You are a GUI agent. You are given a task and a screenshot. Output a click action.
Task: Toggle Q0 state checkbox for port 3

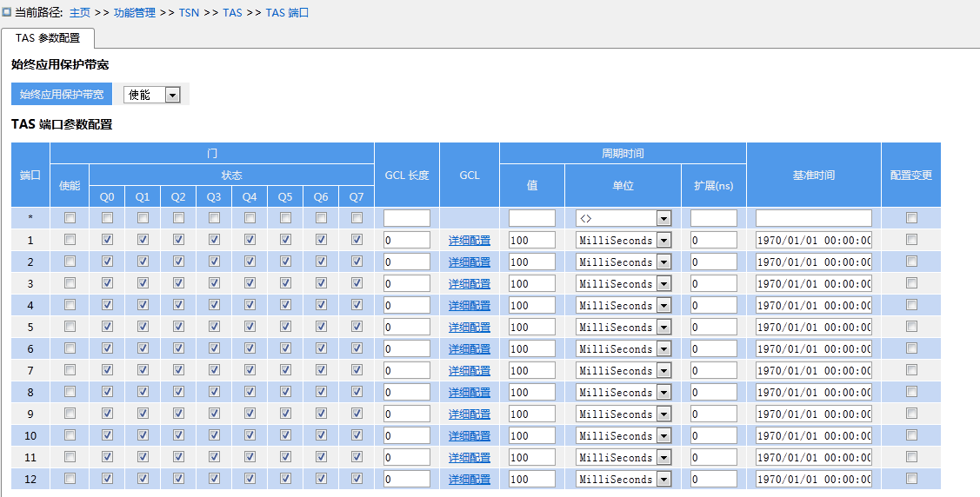(x=107, y=283)
